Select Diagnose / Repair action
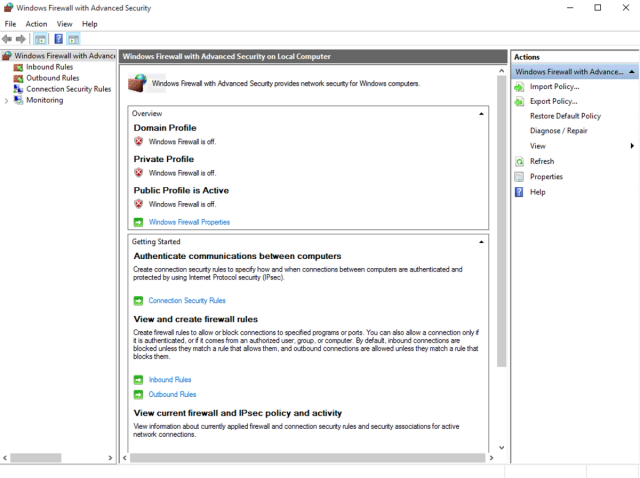The width and height of the screenshot is (640, 478). click(x=558, y=131)
